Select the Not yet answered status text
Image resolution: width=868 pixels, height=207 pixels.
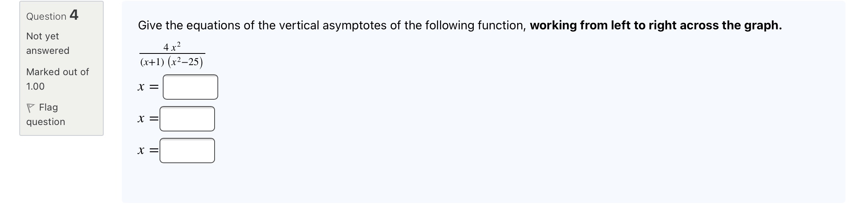click(x=43, y=36)
